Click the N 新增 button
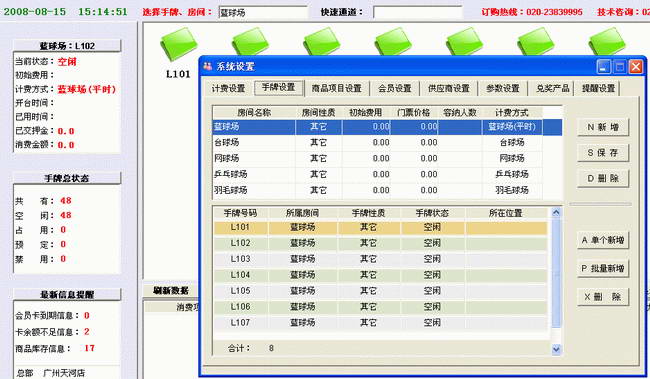Screen dimensions: 650x379 603,127
